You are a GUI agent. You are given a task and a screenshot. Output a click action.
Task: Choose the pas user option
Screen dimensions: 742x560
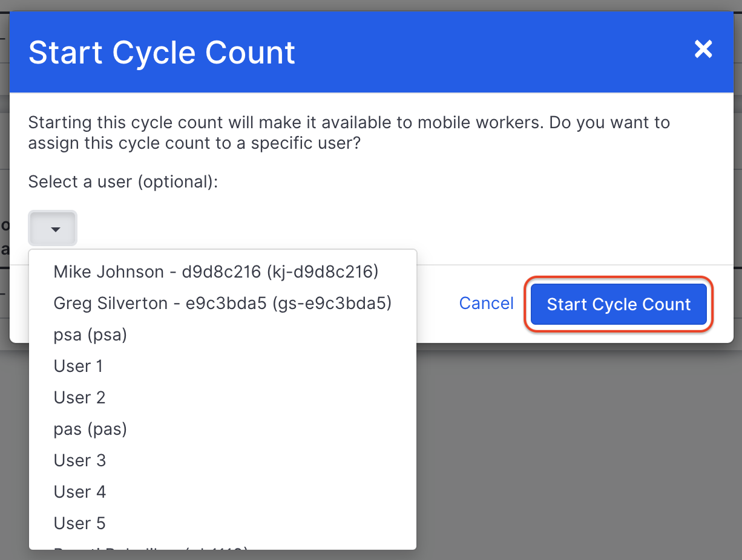(90, 429)
